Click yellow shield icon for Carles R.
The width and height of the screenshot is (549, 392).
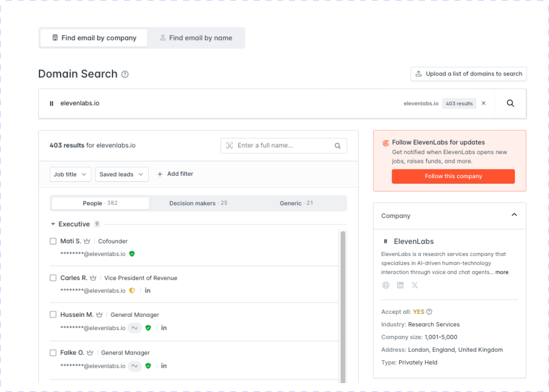[132, 290]
